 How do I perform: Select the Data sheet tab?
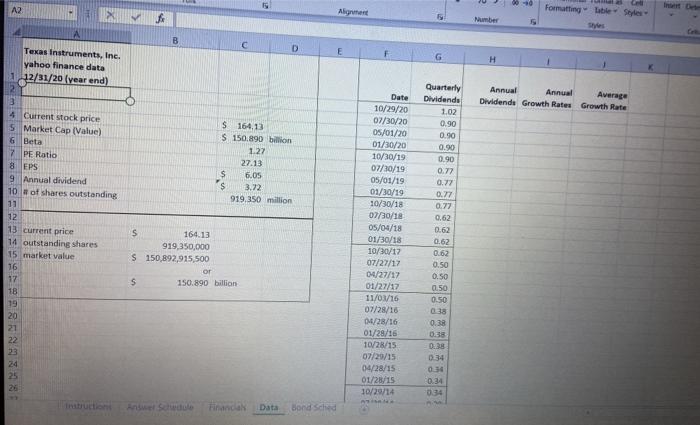269,407
